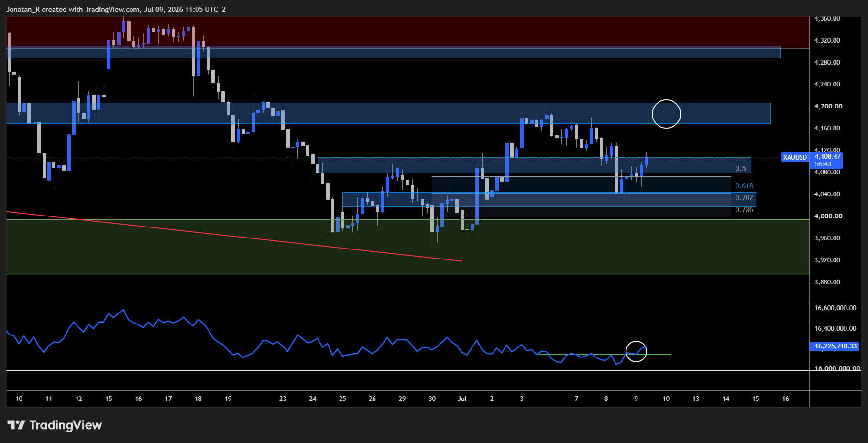Click the 4,200.00 price axis label
This screenshot has height=443, width=868.
(x=828, y=106)
